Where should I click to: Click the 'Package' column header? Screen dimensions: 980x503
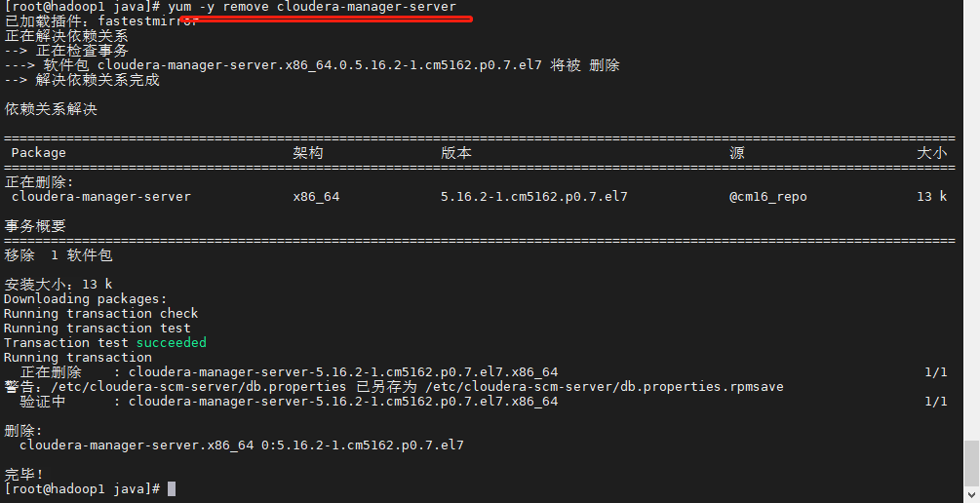(x=38, y=152)
